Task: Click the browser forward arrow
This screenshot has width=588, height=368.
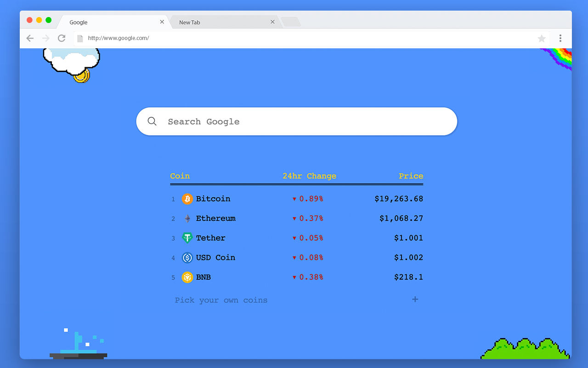Action: click(x=45, y=38)
